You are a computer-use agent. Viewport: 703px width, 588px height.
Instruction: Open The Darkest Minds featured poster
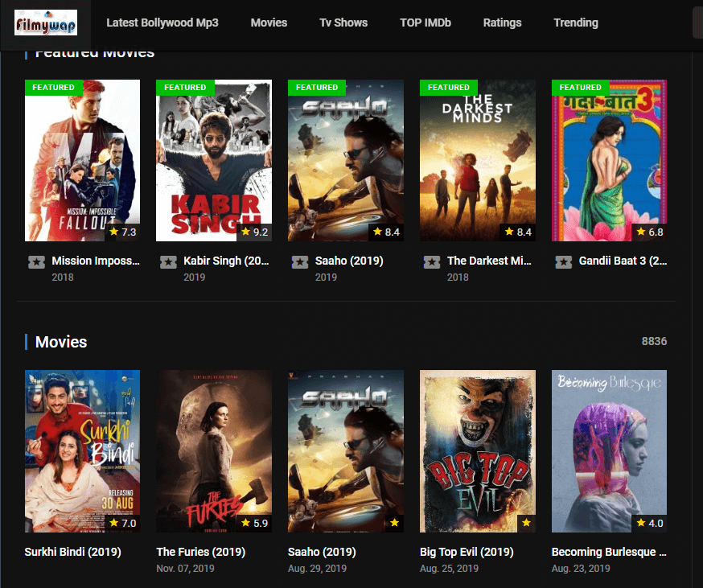478,161
